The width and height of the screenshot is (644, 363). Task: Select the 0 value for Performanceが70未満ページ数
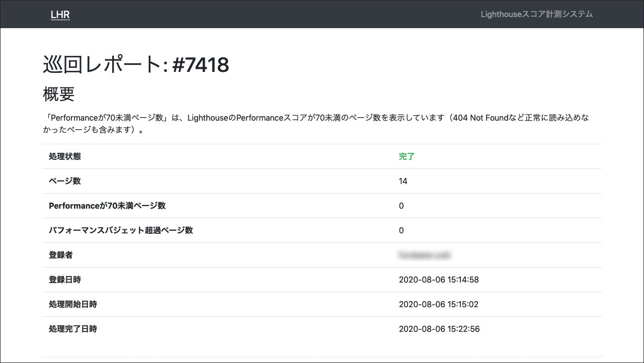(x=401, y=206)
